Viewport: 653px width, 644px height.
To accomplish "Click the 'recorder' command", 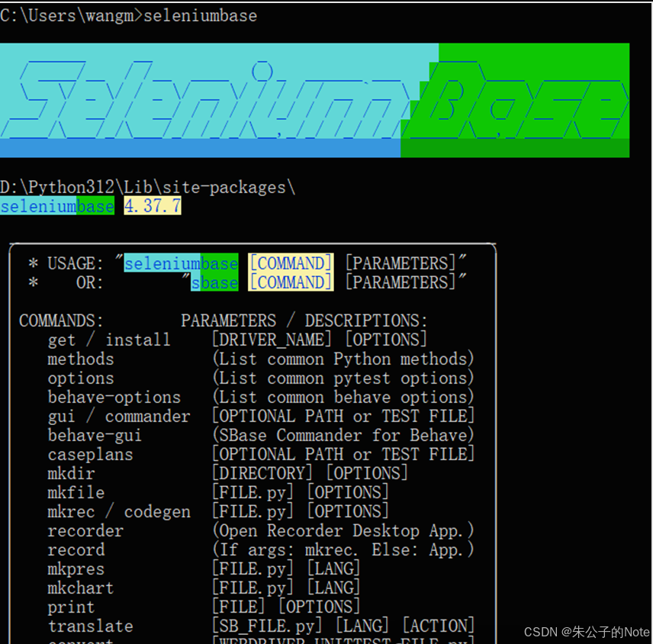I will (85, 531).
